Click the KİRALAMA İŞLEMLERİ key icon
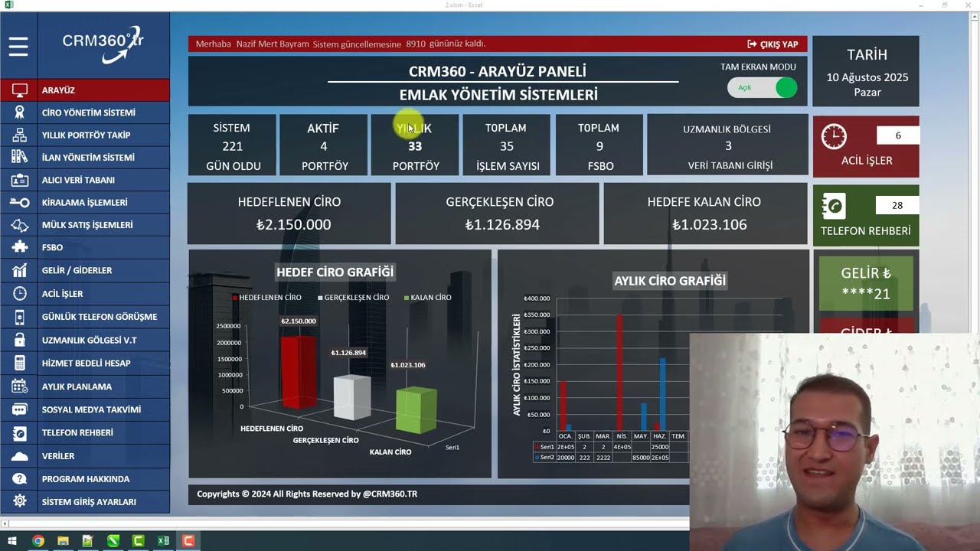Screen dimensions: 980x551 click(20, 203)
